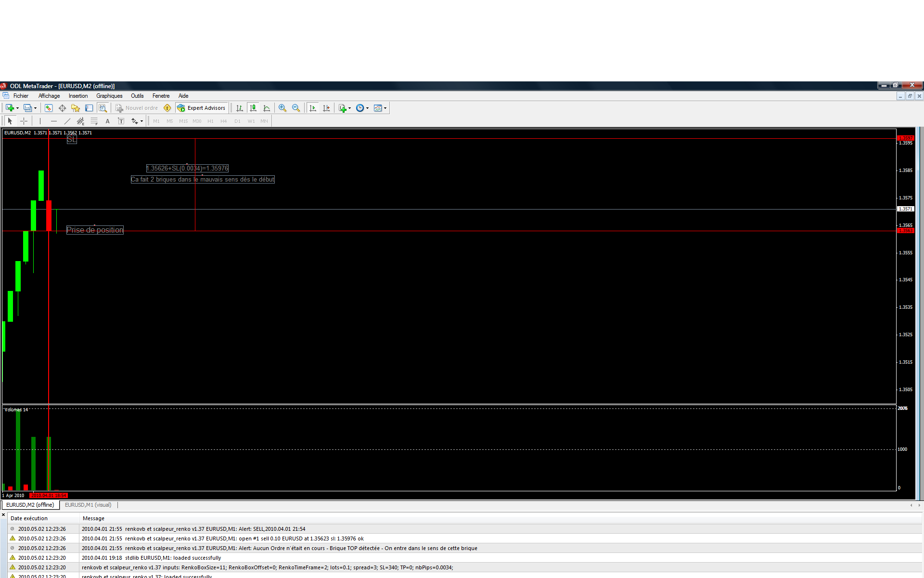Click the Zoom Out magnifier icon
924x578 pixels.
pos(296,108)
